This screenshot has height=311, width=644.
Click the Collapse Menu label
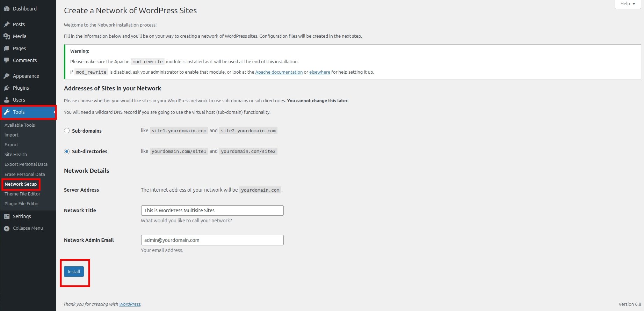[x=28, y=228]
